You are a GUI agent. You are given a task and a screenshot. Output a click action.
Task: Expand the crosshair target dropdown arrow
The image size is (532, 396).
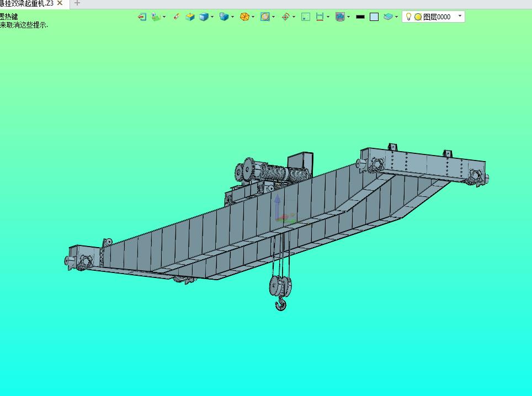click(x=294, y=17)
